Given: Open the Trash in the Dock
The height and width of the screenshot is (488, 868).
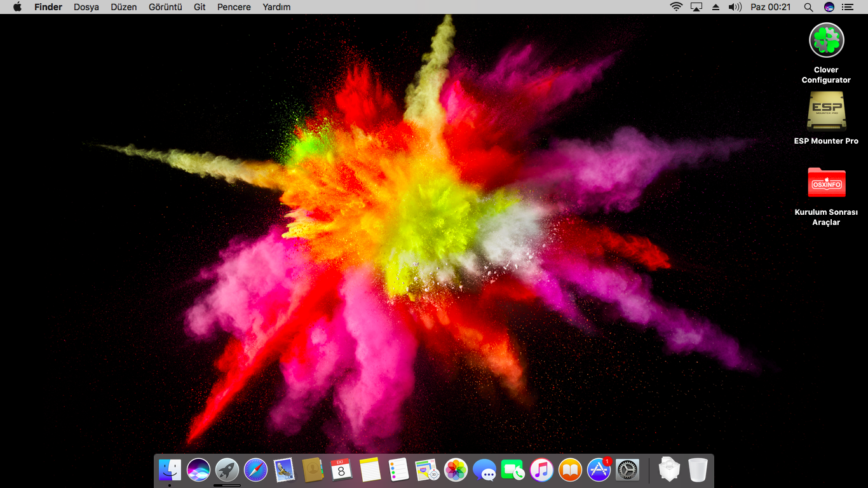Looking at the screenshot, I should 698,470.
